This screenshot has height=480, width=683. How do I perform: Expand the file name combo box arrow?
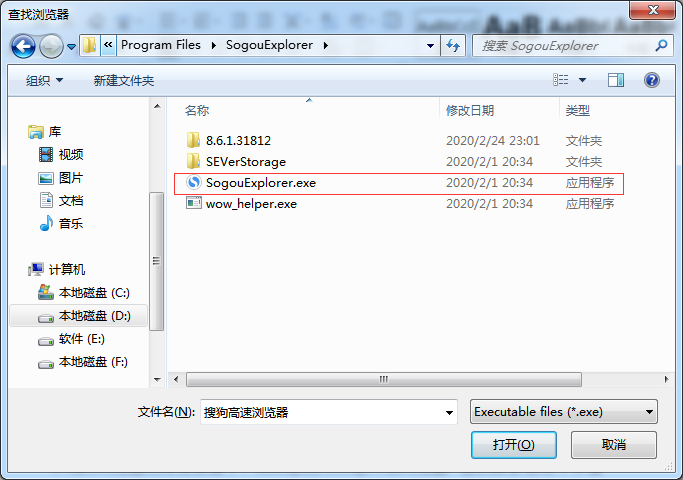point(449,412)
